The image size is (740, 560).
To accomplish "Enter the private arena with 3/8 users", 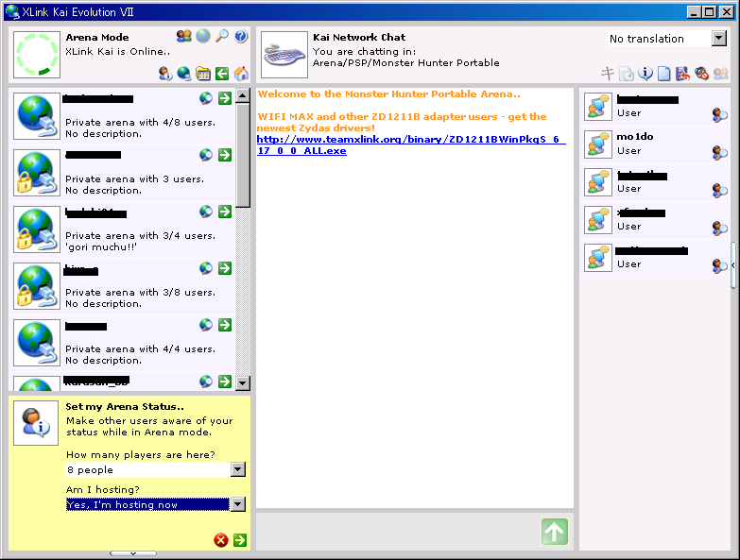I will pyautogui.click(x=225, y=268).
